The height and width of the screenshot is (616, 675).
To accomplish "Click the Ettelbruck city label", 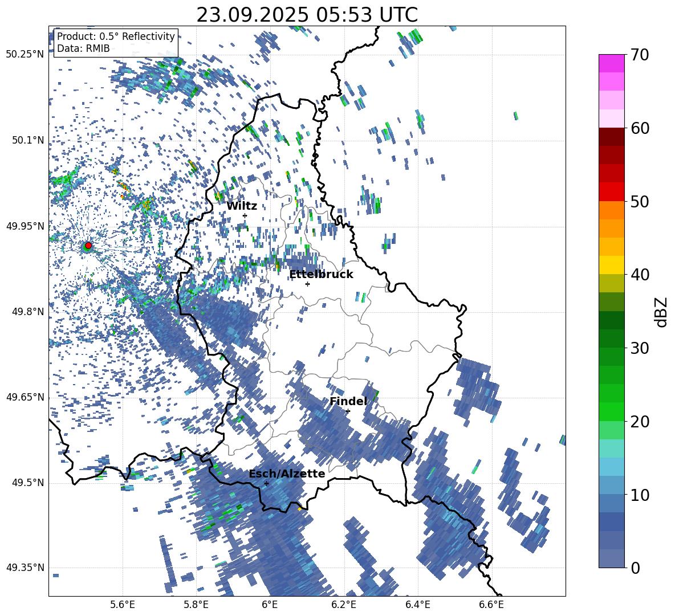I will 321,275.
